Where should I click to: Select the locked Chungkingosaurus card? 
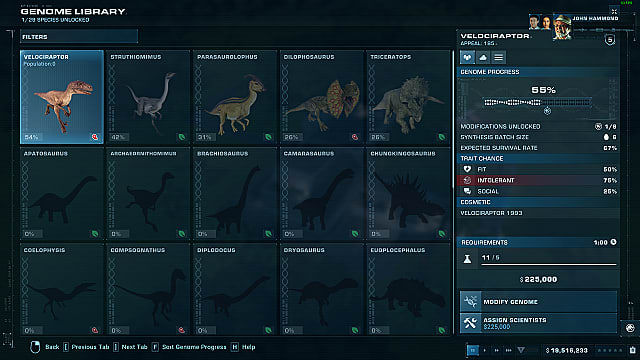tap(408, 193)
